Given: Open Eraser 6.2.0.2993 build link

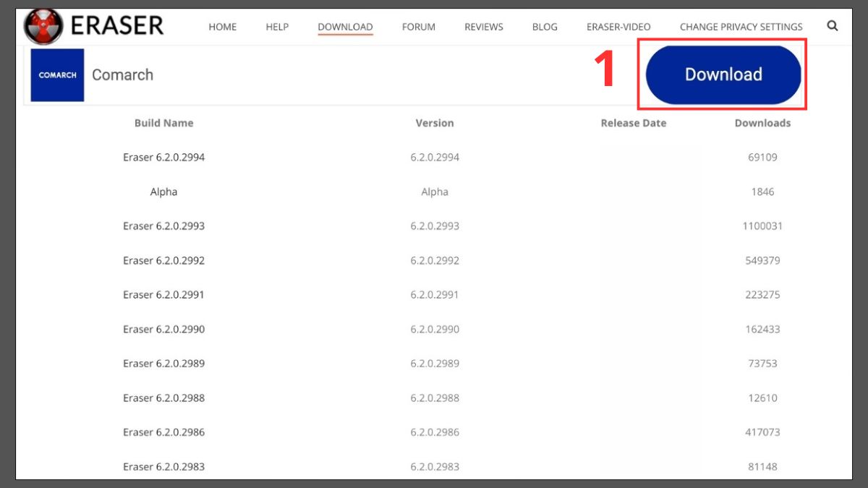Looking at the screenshot, I should 164,226.
